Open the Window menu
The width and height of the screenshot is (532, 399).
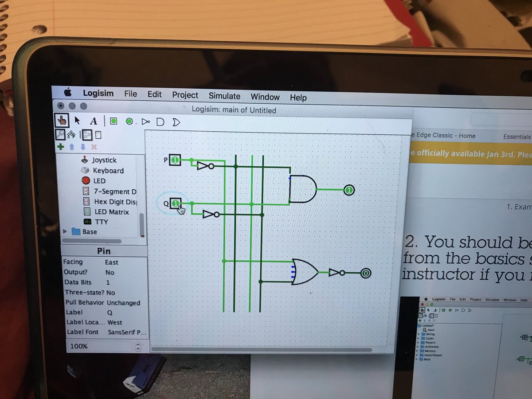tap(265, 97)
